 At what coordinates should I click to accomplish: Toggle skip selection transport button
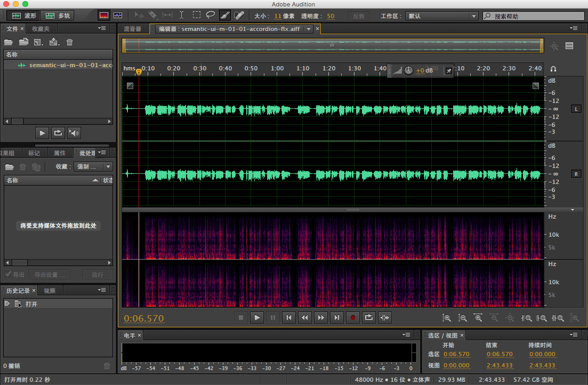point(385,317)
